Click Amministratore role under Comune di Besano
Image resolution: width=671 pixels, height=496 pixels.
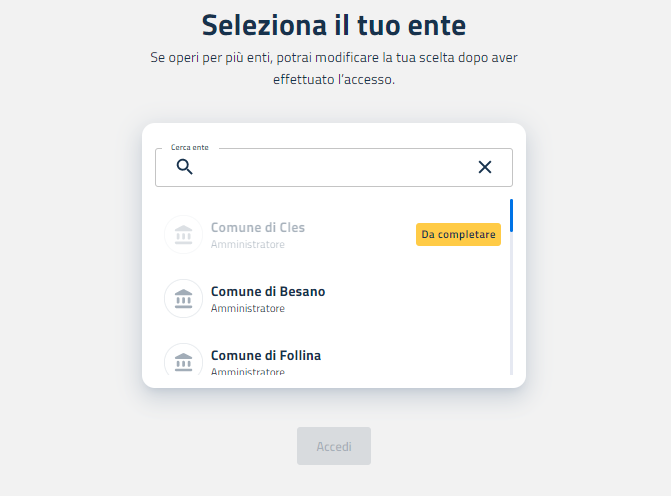[x=247, y=308]
